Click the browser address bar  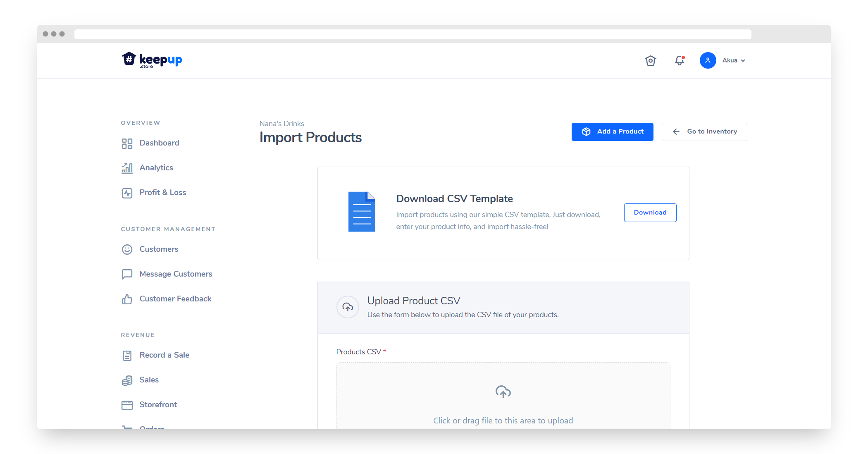412,34
